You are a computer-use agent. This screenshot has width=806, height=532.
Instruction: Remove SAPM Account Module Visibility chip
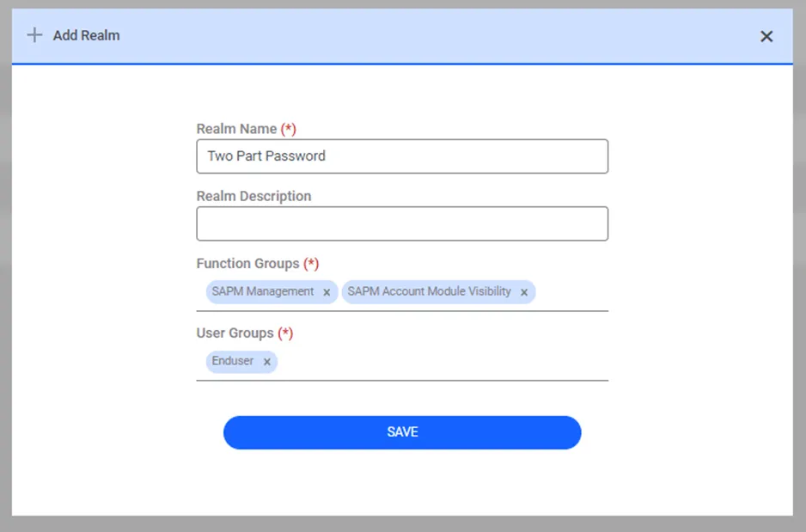[524, 292]
